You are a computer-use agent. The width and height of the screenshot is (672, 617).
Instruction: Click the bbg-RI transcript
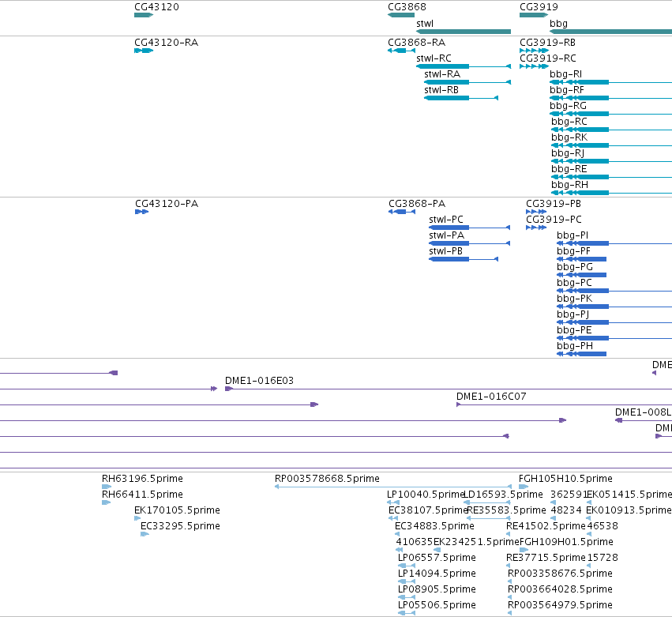pos(610,82)
